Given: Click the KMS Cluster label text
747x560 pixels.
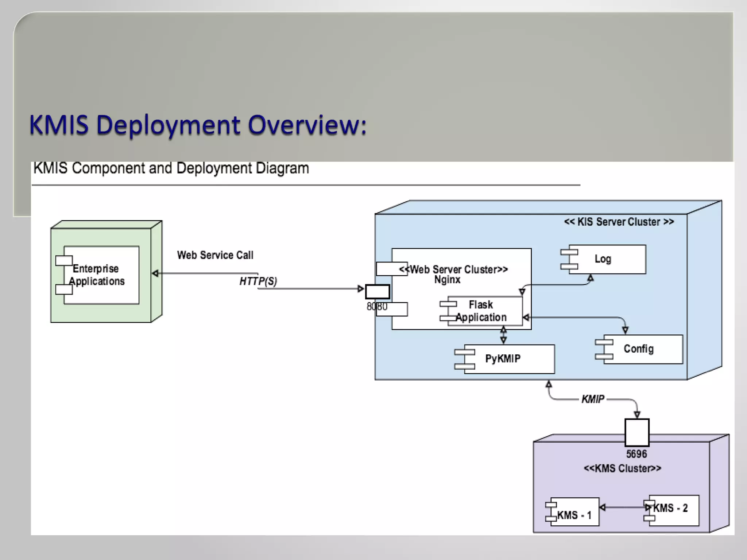Looking at the screenshot, I should [x=622, y=468].
